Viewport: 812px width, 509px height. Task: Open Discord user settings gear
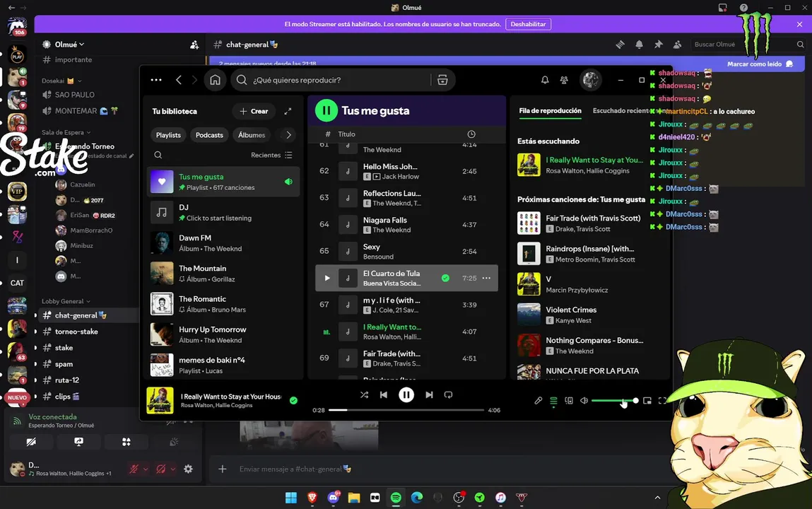(188, 469)
